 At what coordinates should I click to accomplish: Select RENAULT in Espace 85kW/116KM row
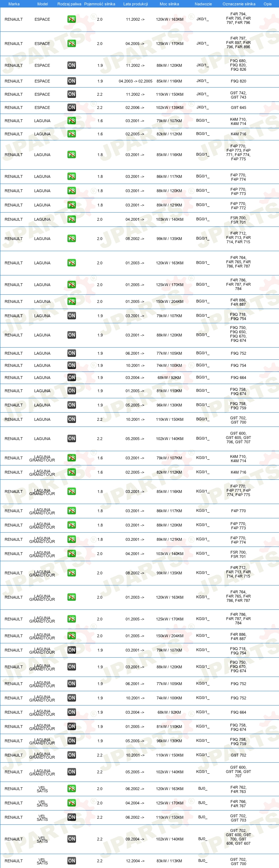pyautogui.click(x=14, y=81)
